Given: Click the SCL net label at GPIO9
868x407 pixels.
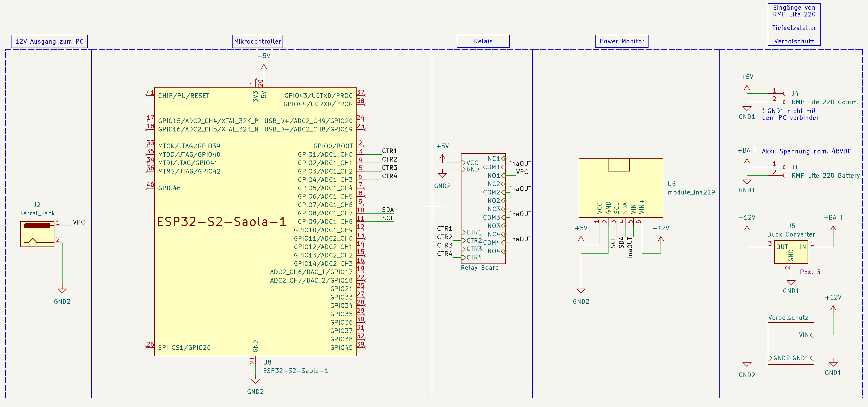Looking at the screenshot, I should [388, 218].
